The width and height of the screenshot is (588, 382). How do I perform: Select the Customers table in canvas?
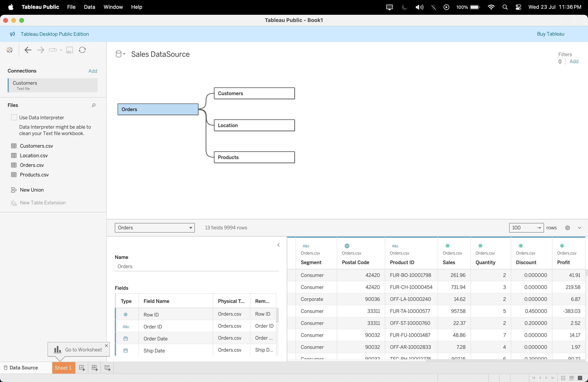254,94
